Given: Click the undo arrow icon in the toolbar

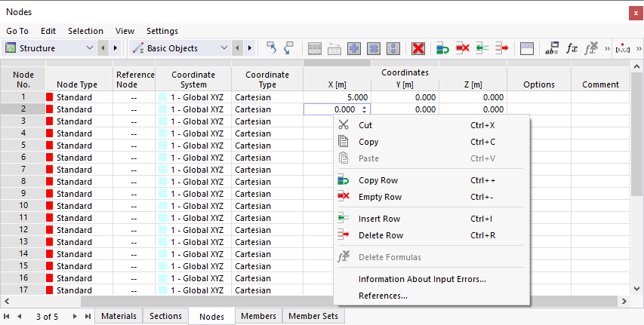Looking at the screenshot, I should 271,48.
